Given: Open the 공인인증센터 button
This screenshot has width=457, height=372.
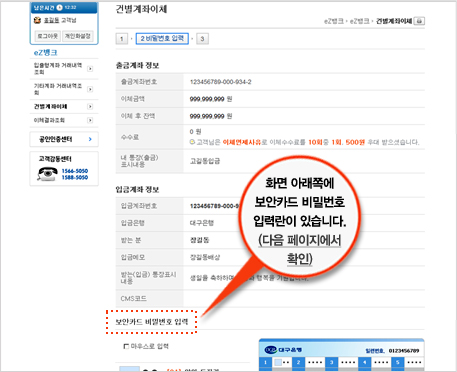Looking at the screenshot, I should [64, 139].
